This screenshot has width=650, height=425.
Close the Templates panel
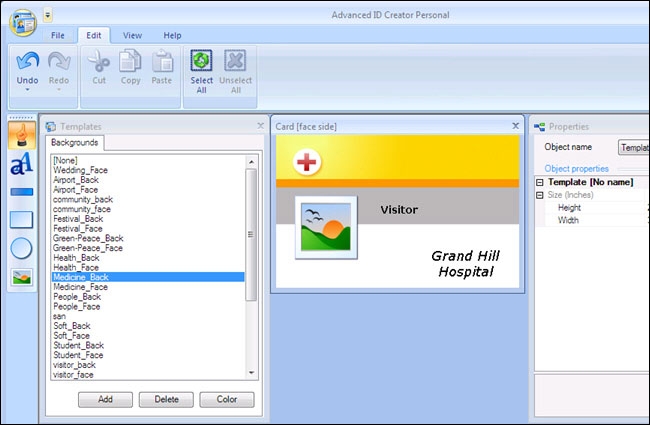pyautogui.click(x=260, y=126)
